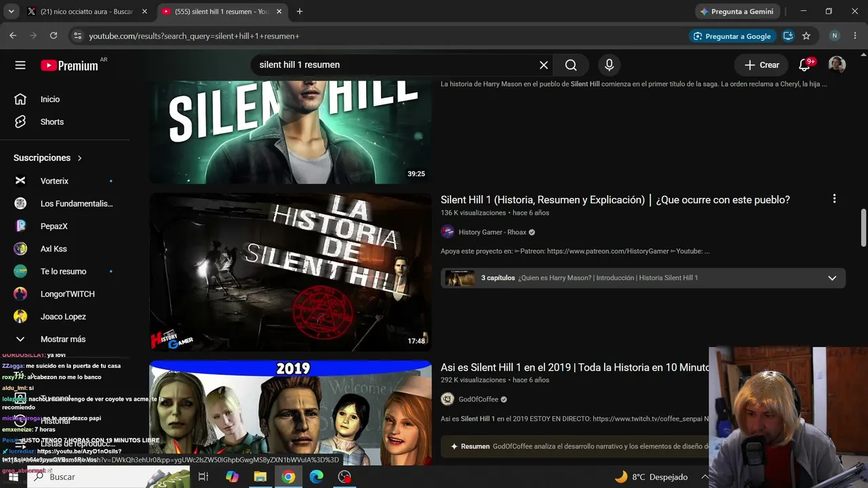Open Microsoft Edge from the taskbar
The image size is (868, 488).
(317, 476)
